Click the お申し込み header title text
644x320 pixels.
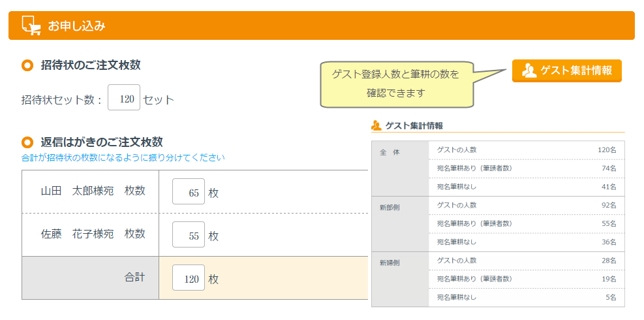(76, 26)
